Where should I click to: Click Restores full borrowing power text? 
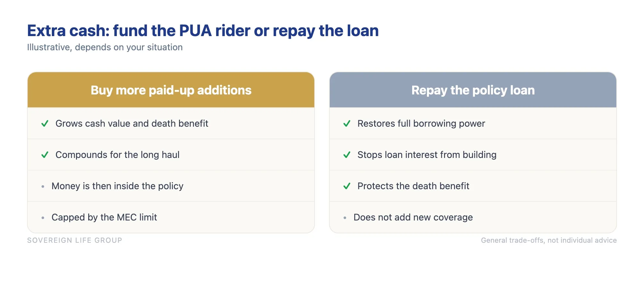click(421, 123)
